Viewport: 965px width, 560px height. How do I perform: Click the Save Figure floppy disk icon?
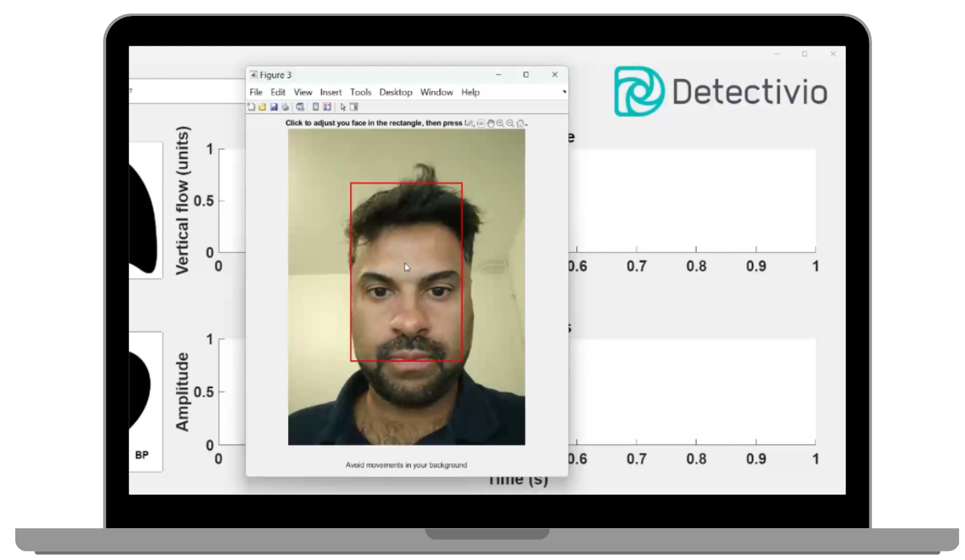pyautogui.click(x=273, y=107)
